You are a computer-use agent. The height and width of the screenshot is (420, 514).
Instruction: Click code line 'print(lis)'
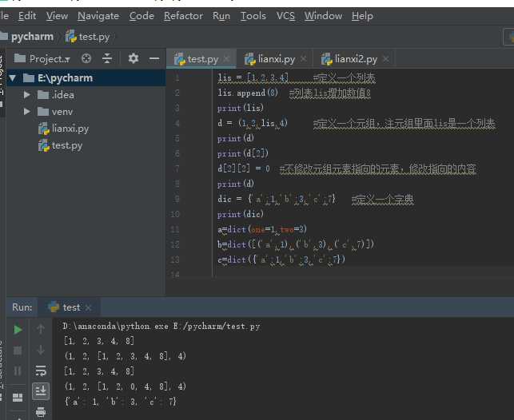pos(241,108)
